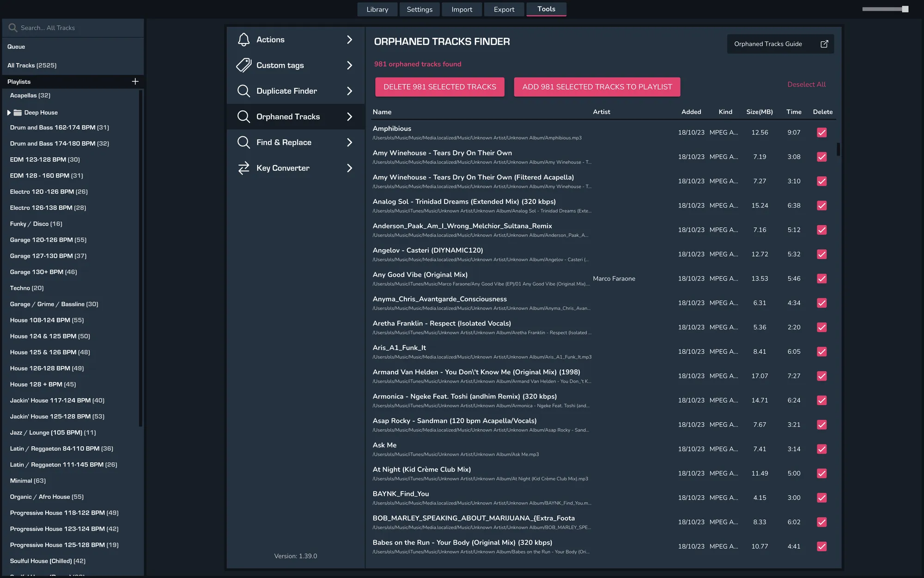This screenshot has height=578, width=924.
Task: Expand the Actions chevron arrow
Action: (349, 40)
